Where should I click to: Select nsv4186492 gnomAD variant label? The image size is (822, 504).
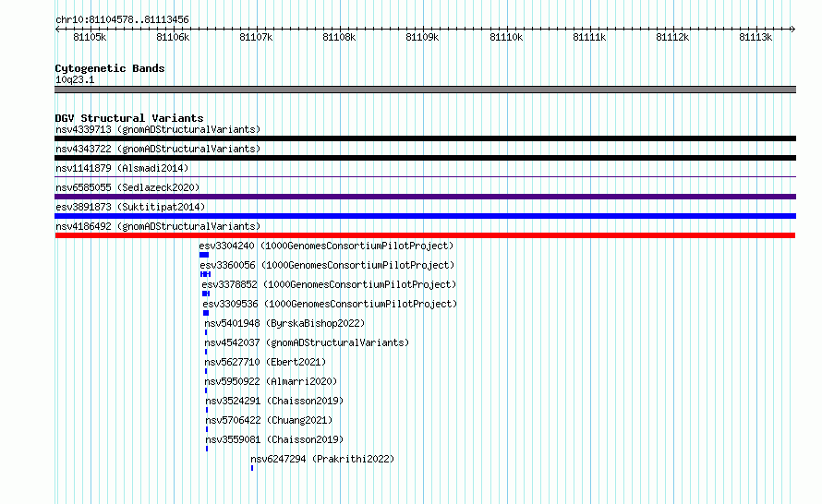pos(158,226)
